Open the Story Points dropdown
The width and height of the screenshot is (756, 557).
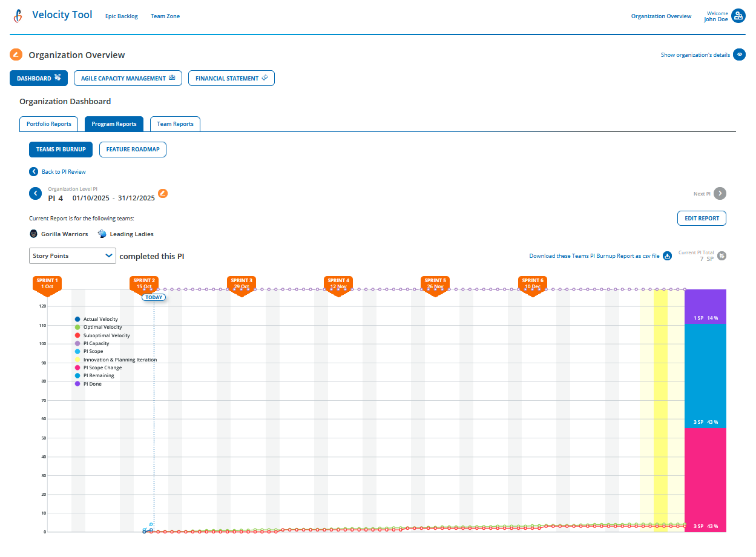[72, 255]
